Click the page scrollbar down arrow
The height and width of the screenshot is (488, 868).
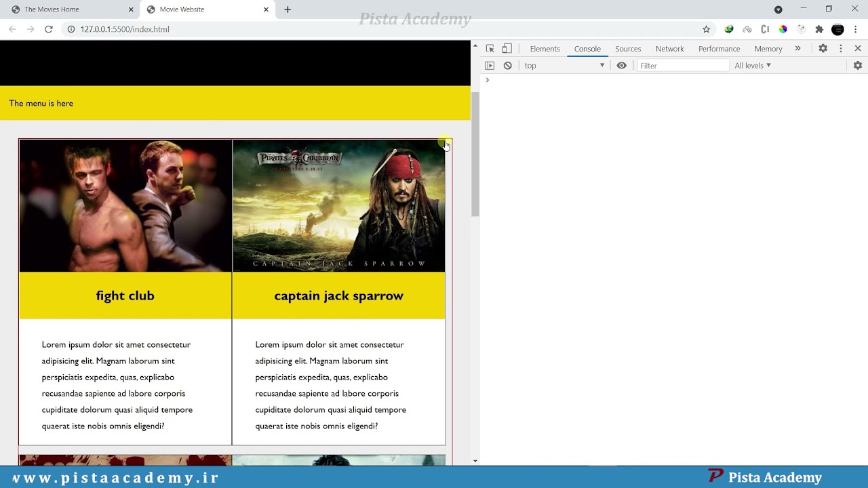475,461
